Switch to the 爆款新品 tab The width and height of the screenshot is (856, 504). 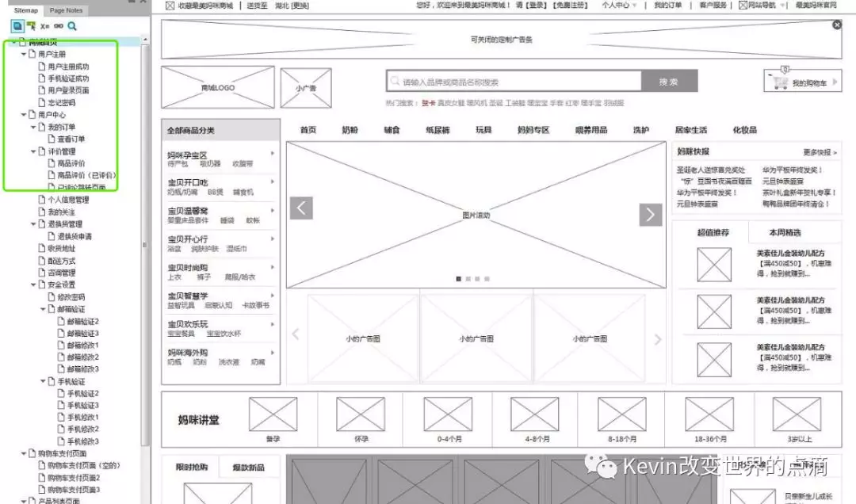[248, 468]
